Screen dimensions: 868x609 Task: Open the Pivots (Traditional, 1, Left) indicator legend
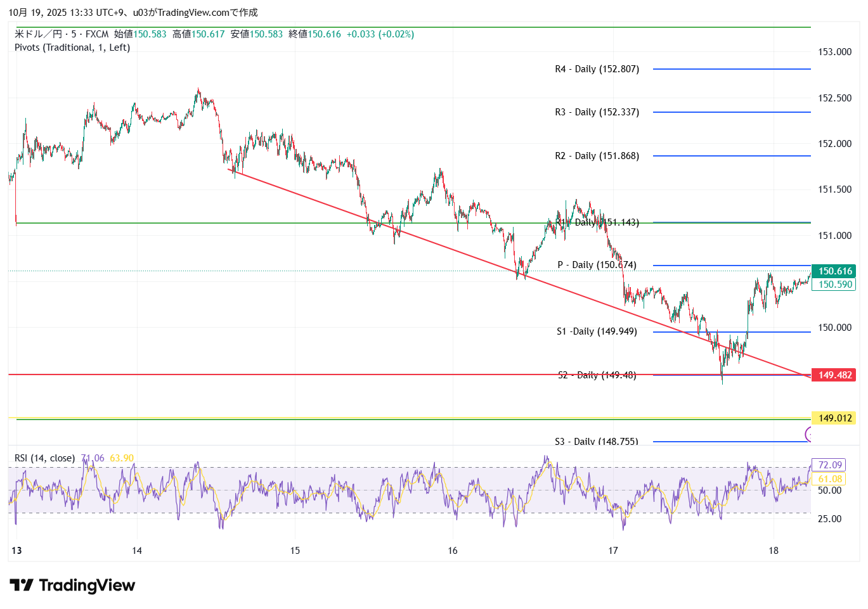point(72,48)
